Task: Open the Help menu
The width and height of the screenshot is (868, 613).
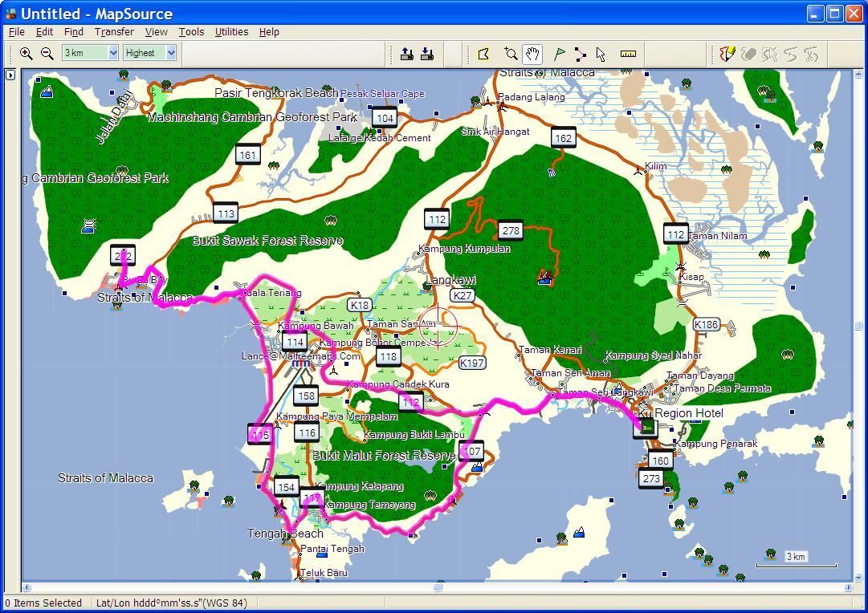Action: 269,31
